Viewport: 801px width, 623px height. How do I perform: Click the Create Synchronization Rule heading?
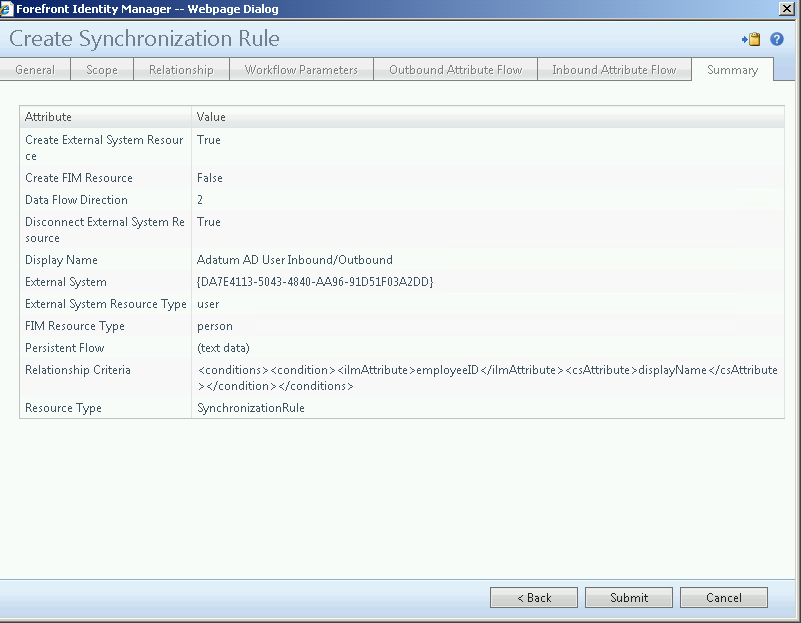[145, 39]
